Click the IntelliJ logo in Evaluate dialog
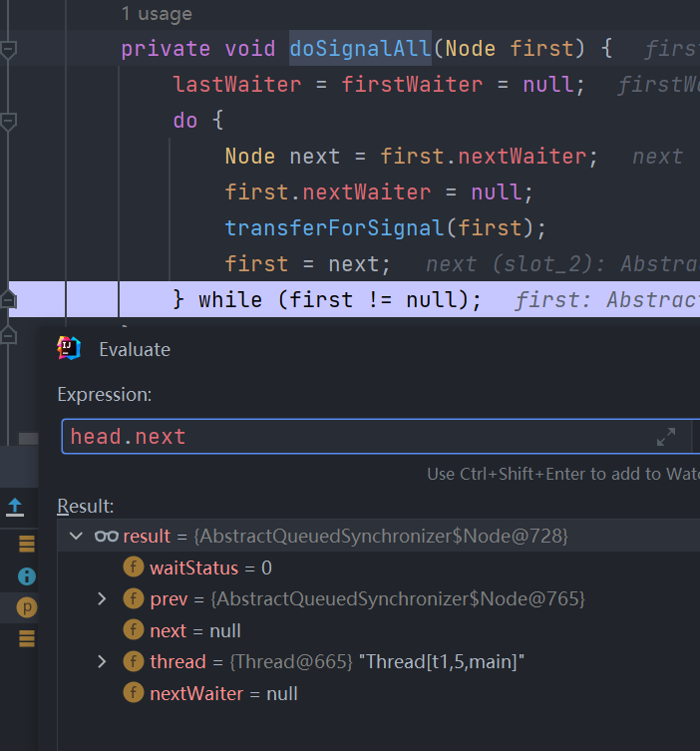The width and height of the screenshot is (700, 751). [69, 348]
